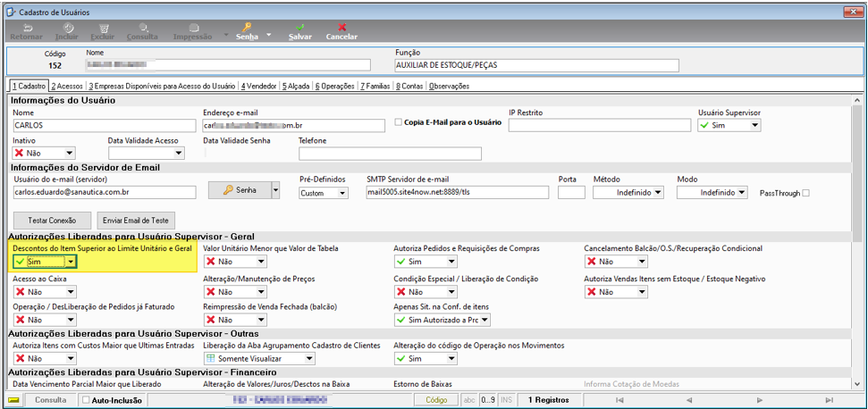The height and width of the screenshot is (409, 868).
Task: Open the Acesso ao Caixa dropdown
Action: coord(70,292)
